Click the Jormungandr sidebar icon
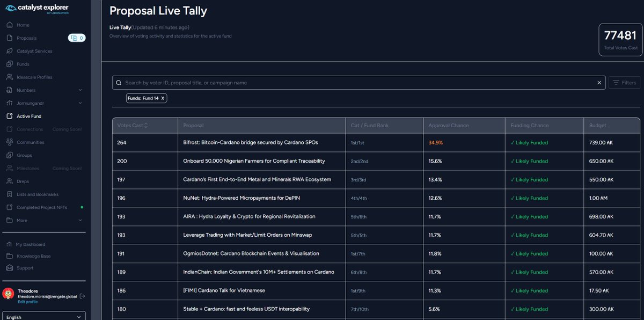The image size is (644, 320). [9, 103]
